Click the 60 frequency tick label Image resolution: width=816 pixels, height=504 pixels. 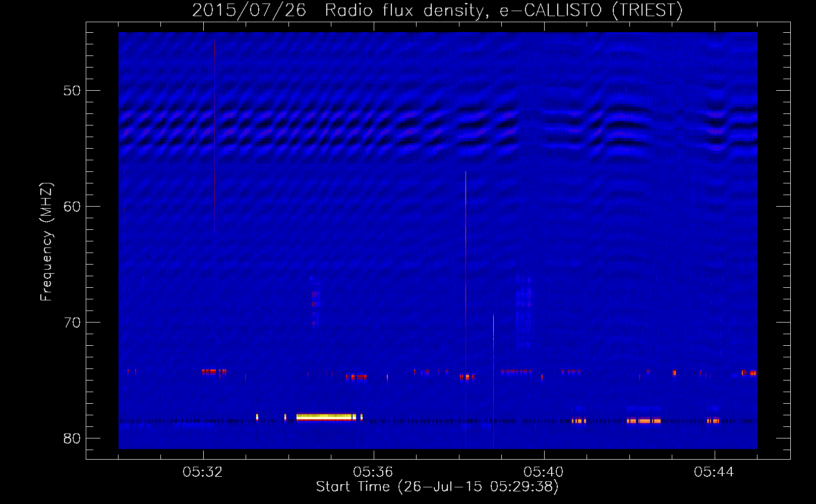point(72,207)
